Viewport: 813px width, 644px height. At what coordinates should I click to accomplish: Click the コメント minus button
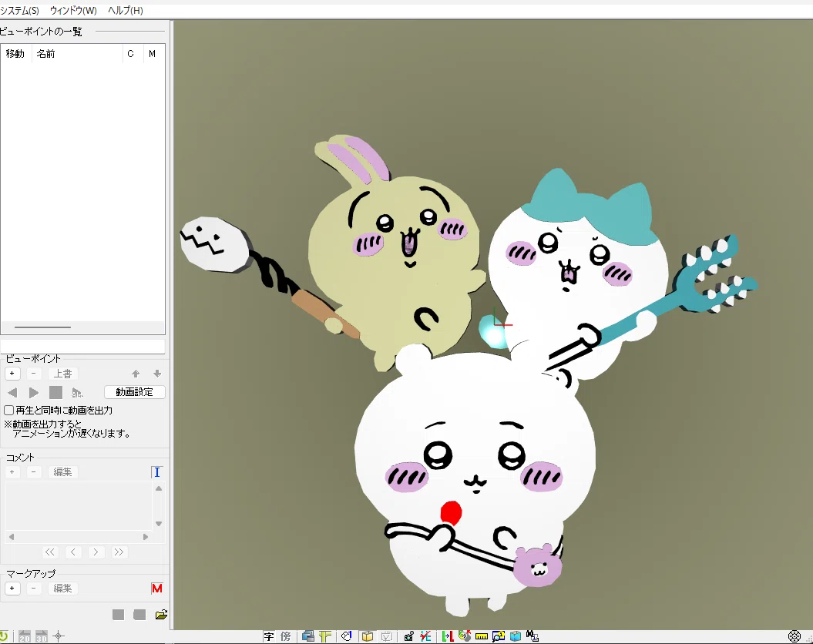(34, 472)
